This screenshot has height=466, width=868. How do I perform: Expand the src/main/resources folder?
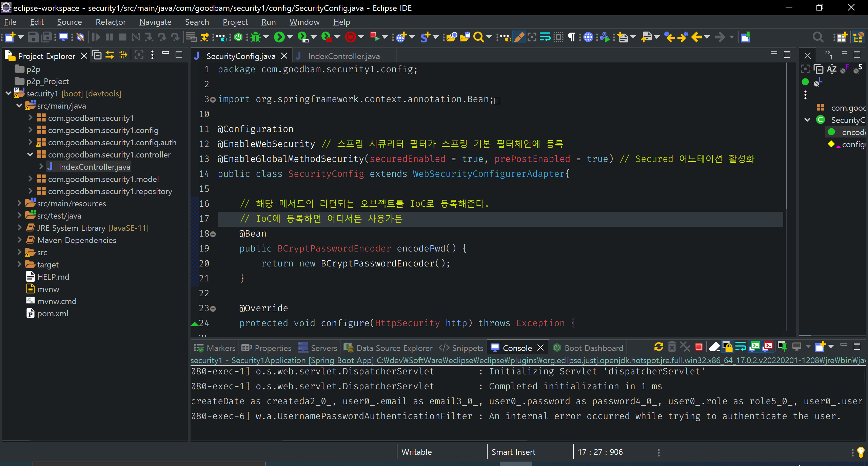pos(20,203)
